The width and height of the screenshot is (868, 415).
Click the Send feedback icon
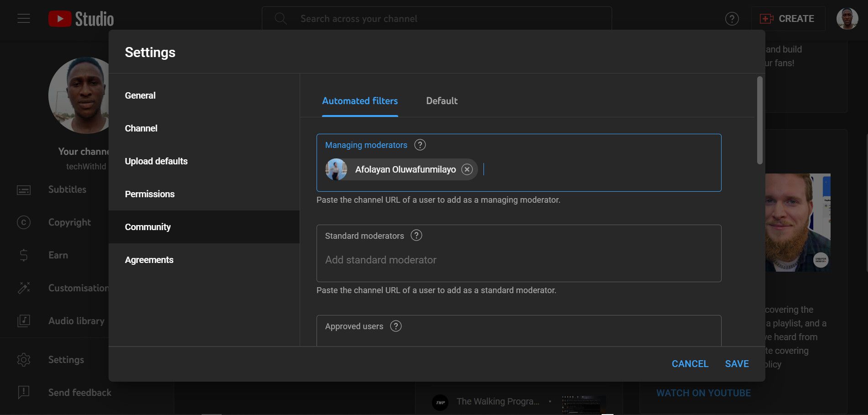[x=23, y=392]
